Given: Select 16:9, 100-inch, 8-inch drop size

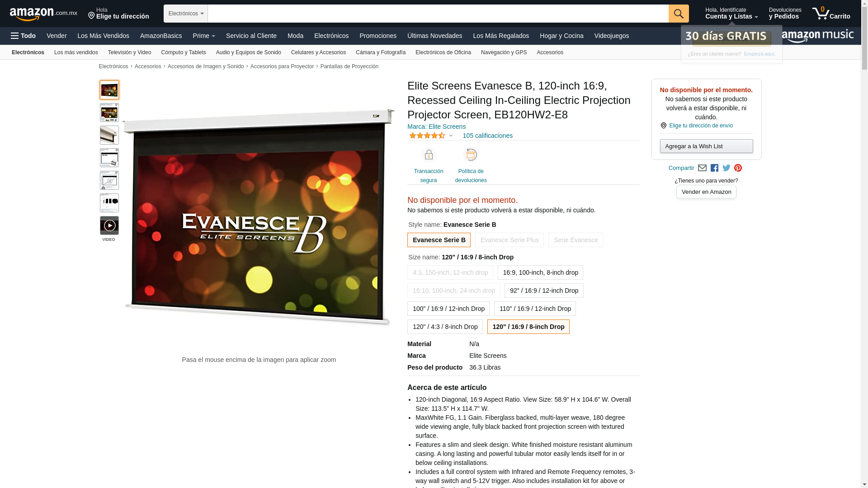Looking at the screenshot, I should click(x=540, y=272).
